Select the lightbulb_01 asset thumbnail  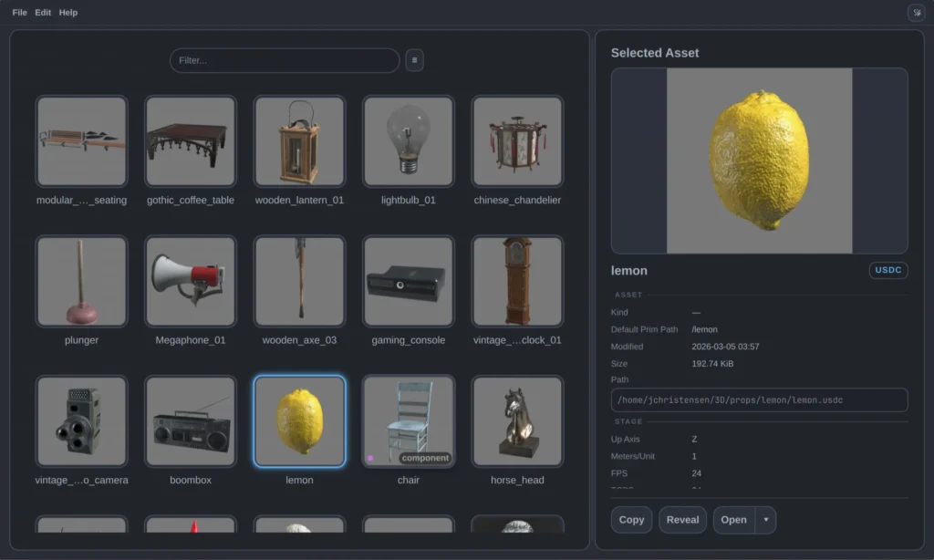408,141
